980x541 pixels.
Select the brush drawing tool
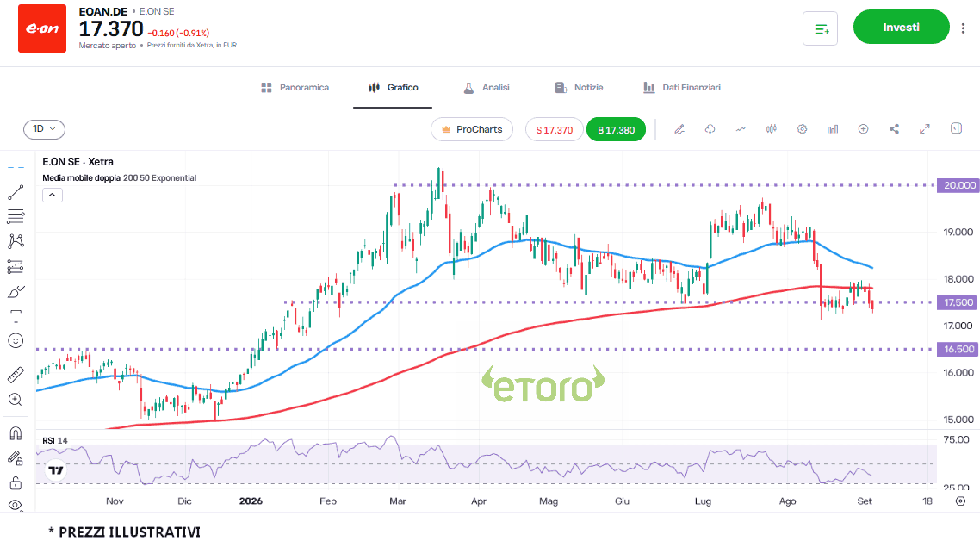[16, 291]
